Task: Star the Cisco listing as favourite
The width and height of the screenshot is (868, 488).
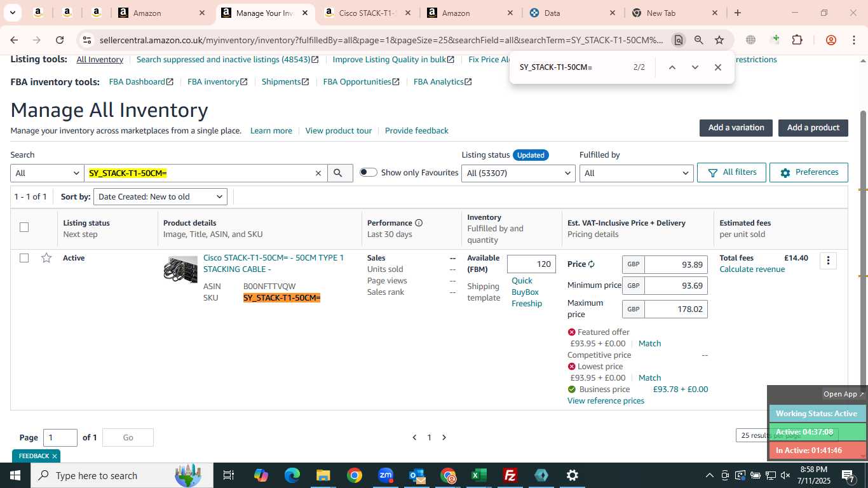Action: pos(46,258)
